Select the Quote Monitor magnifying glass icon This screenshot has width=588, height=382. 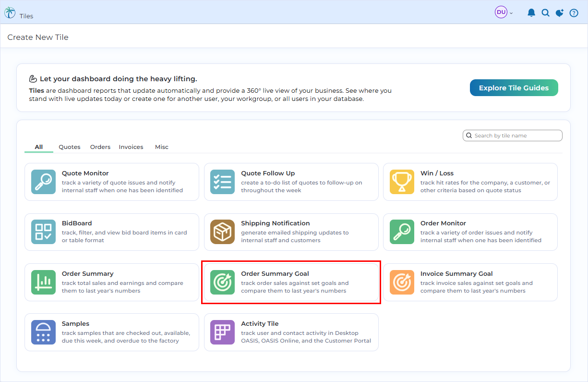click(43, 182)
